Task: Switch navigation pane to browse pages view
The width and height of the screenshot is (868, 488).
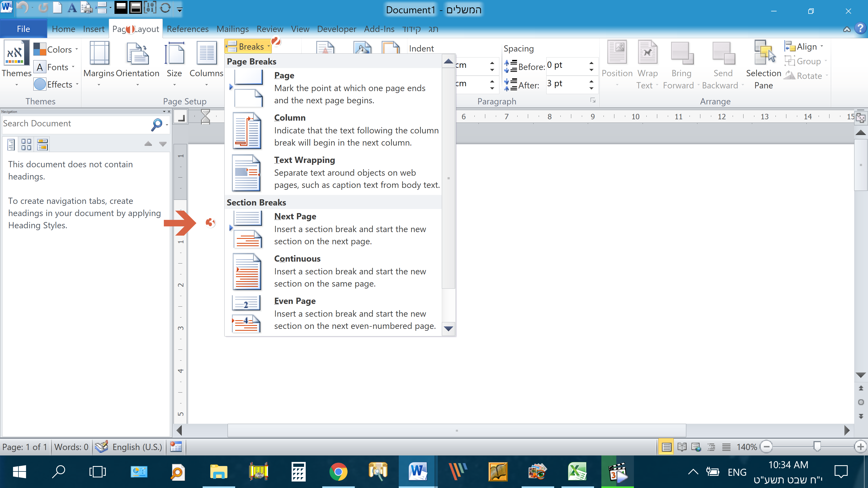Action: 26,145
